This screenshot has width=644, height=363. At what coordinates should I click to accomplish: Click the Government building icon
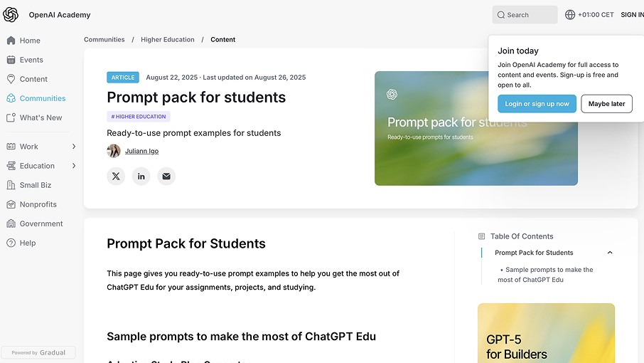pyautogui.click(x=11, y=223)
